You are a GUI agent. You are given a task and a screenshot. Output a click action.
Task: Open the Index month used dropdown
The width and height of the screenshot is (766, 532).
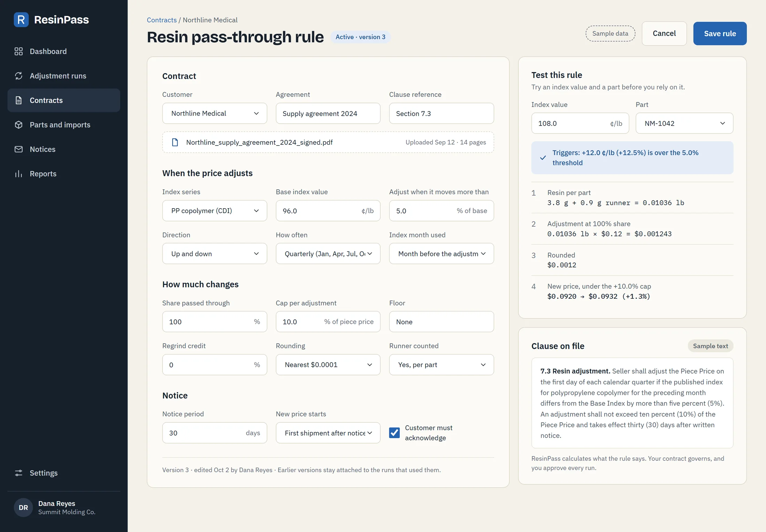(x=441, y=254)
